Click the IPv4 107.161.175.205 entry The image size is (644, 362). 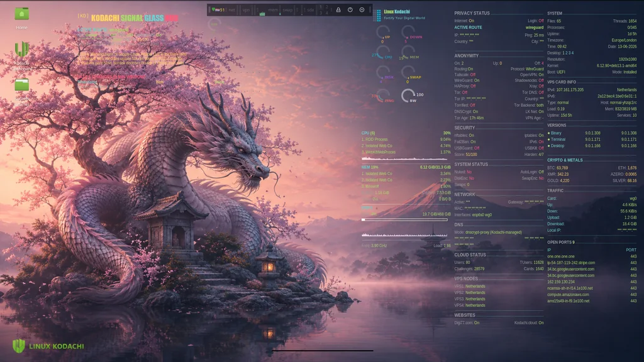(x=565, y=89)
